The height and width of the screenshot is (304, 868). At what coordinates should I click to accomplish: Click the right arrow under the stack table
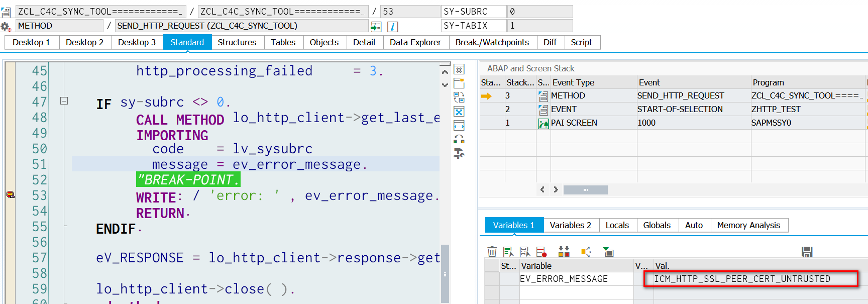pos(556,189)
